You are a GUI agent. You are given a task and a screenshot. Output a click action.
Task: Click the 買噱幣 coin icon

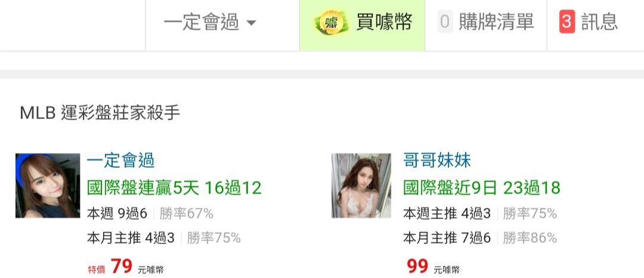coord(331,23)
